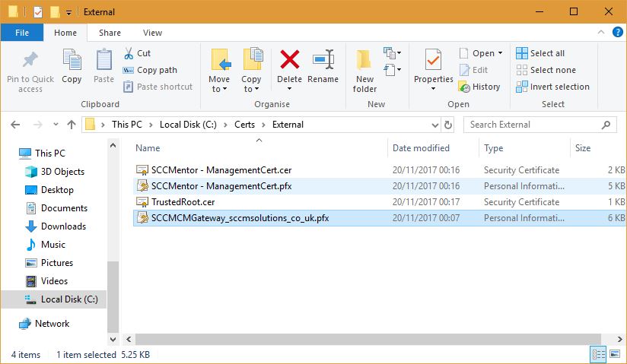This screenshot has width=627, height=364.
Task: Switch to details view in status bar
Action: tap(598, 355)
